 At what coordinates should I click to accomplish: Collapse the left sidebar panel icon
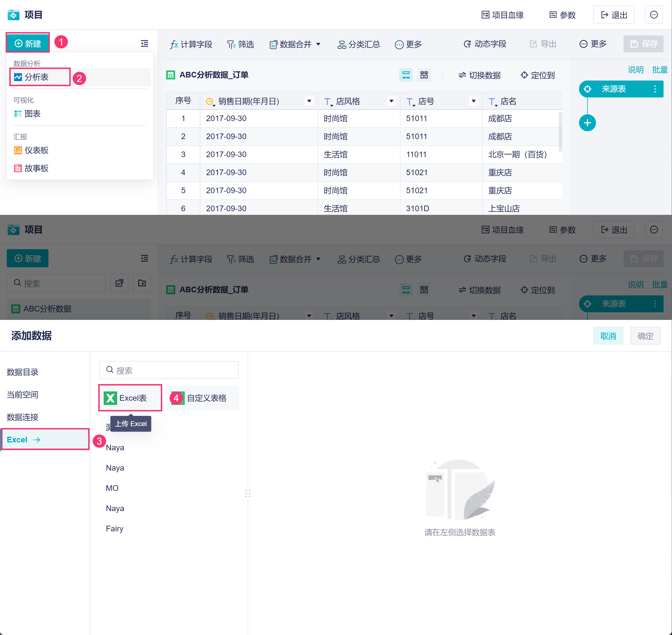(144, 43)
